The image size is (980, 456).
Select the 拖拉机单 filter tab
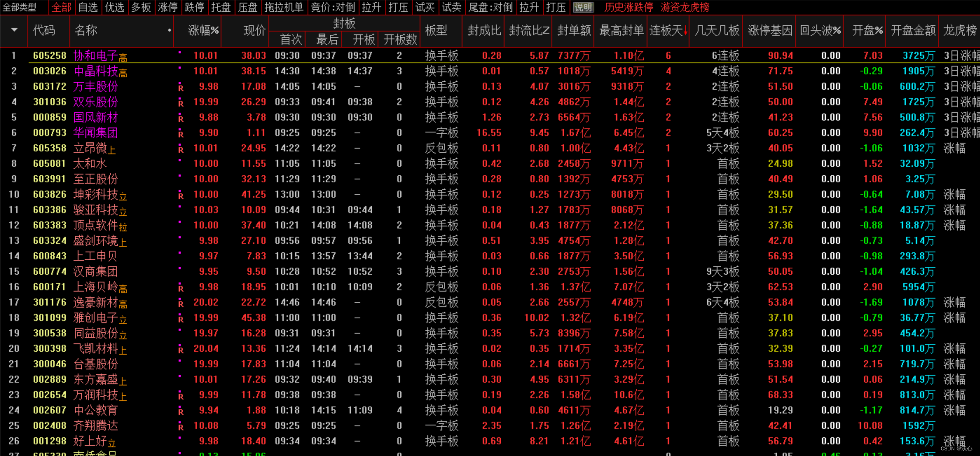(284, 7)
